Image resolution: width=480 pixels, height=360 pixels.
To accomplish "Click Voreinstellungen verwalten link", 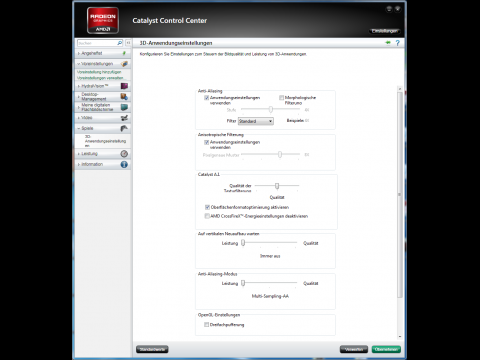I will click(x=100, y=78).
